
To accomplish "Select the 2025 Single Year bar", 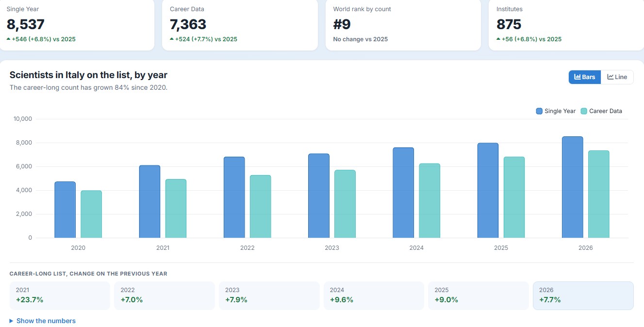I will 488,190.
